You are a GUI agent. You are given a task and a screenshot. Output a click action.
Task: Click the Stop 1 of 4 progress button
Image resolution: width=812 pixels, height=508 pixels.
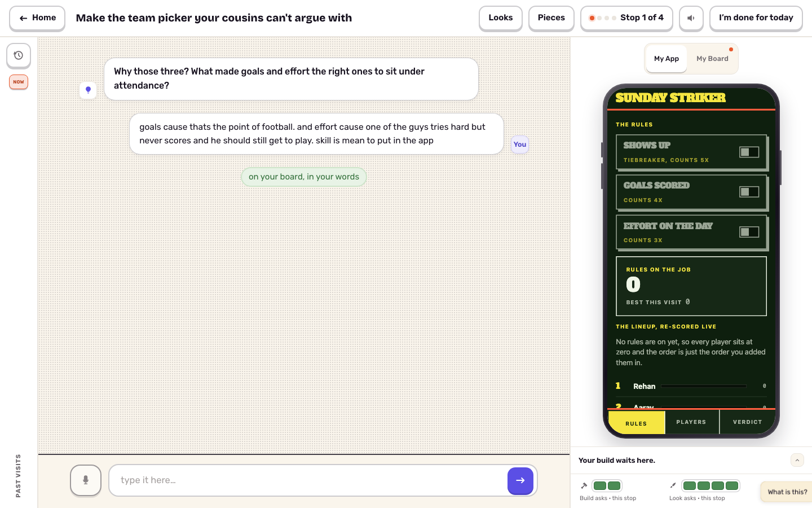626,18
